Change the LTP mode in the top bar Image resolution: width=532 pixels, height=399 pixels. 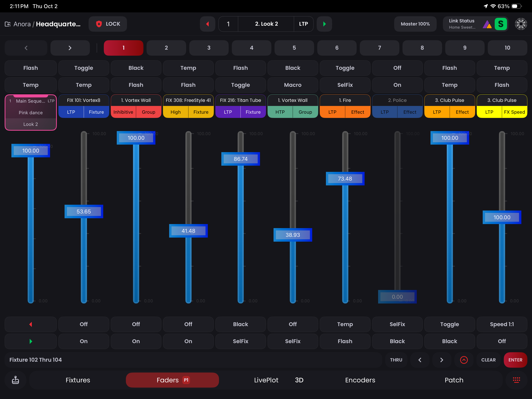point(304,24)
